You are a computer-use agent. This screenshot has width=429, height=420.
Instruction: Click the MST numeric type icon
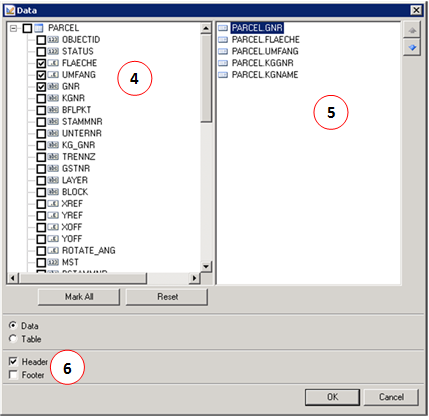click(x=53, y=263)
